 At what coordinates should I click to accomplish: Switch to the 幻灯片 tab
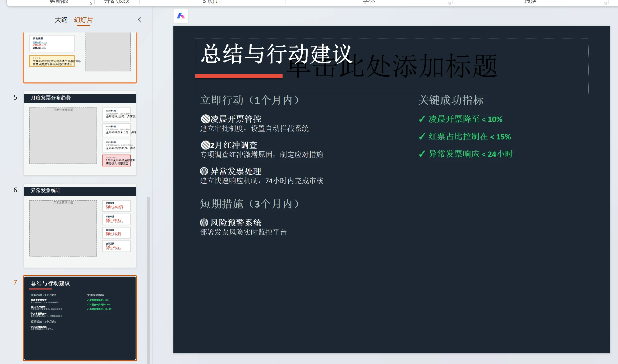tap(83, 20)
